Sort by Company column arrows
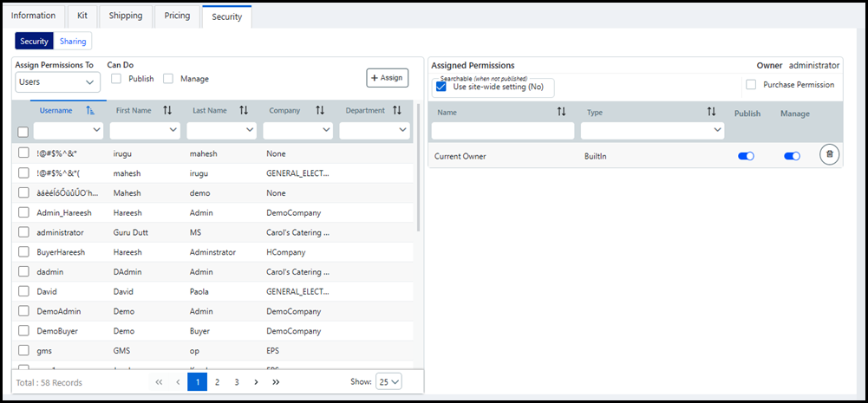Viewport: 868px width, 403px height. [320, 111]
